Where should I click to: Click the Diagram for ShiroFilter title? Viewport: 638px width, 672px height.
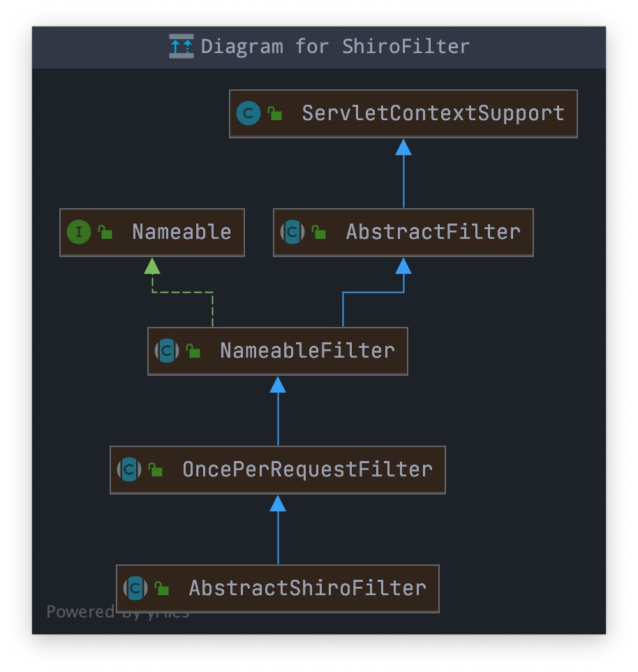click(x=335, y=46)
